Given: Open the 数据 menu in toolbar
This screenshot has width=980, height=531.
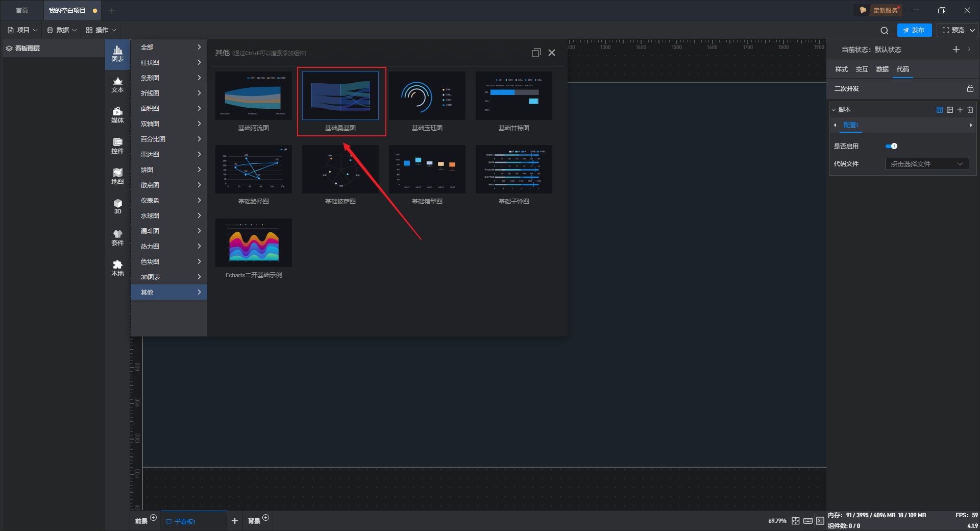Looking at the screenshot, I should 62,30.
